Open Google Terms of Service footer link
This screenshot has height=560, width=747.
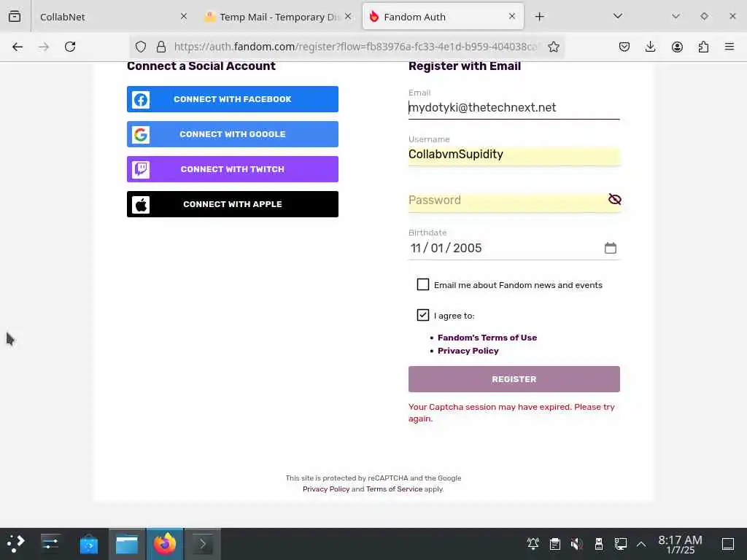point(394,489)
